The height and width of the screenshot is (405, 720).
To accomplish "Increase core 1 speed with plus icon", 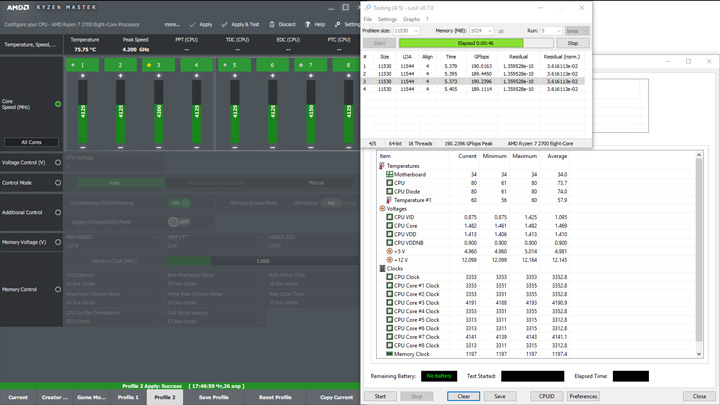I will point(83,77).
